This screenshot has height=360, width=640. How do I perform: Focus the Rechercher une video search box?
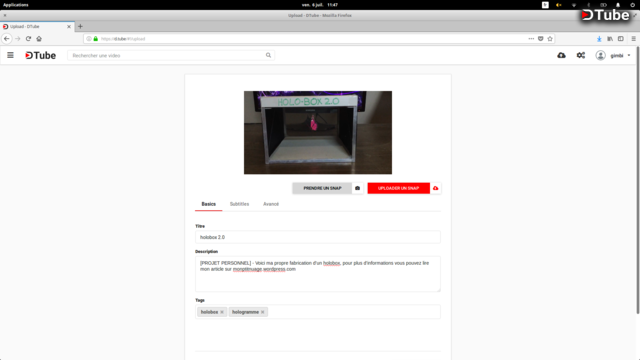[x=171, y=55]
